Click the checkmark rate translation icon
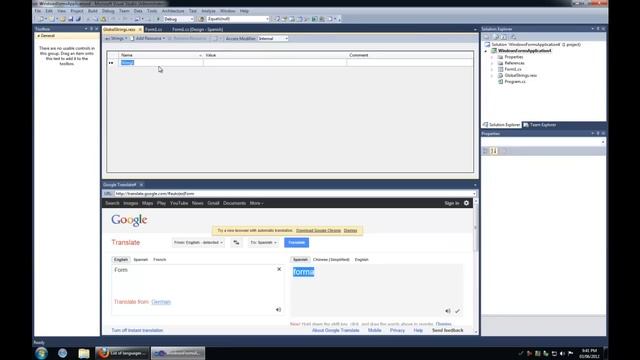Screen dimensions: 640x360 click(x=457, y=311)
